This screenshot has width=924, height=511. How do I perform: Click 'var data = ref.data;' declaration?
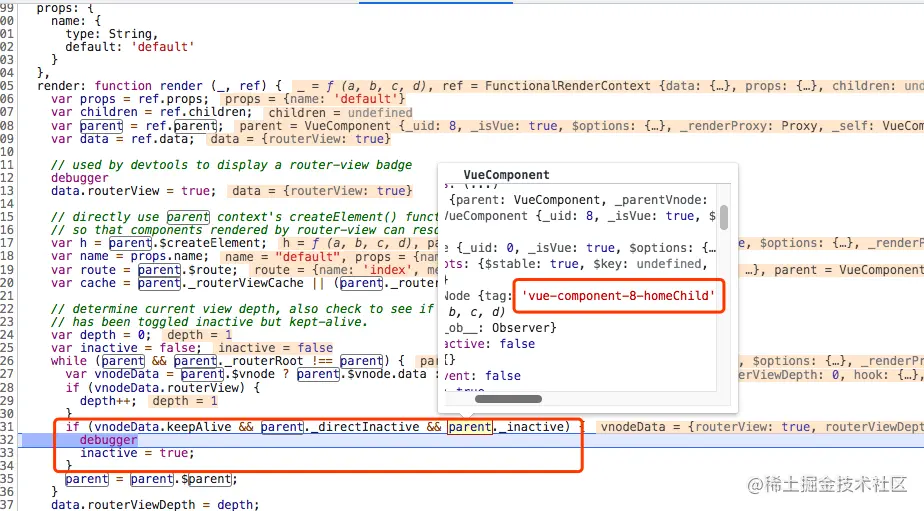[x=123, y=139]
